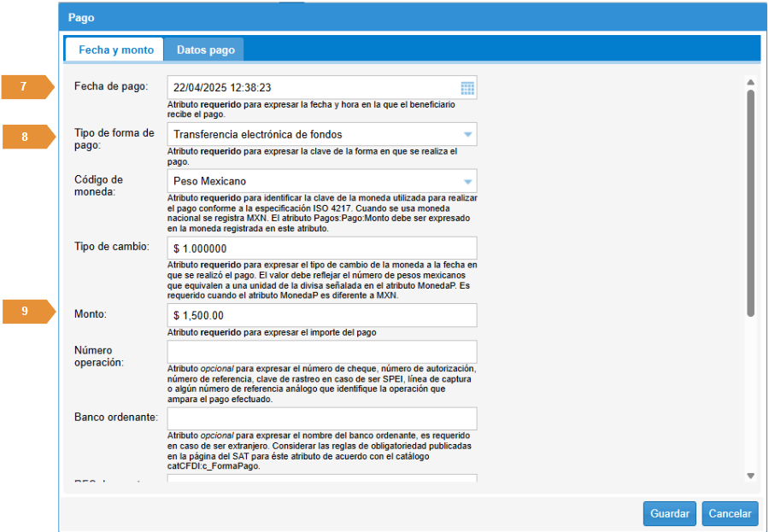
Task: Expand the Código de moneda dropdown
Action: tap(467, 181)
